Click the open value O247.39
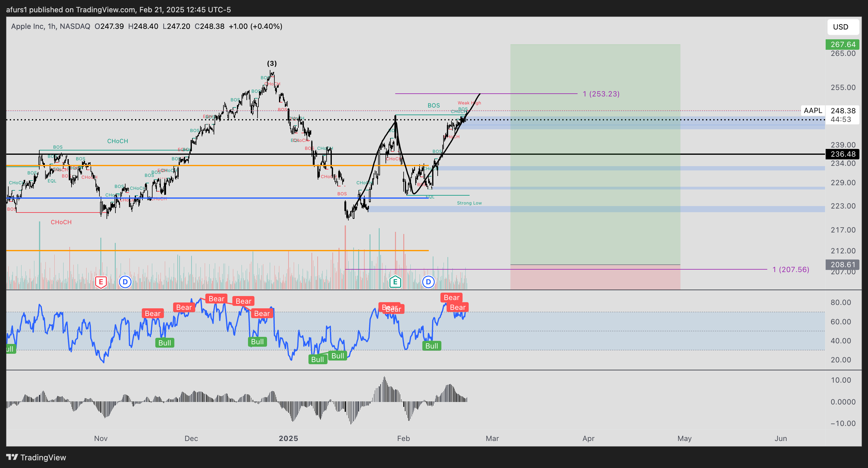Screen dimensions: 868x468 (x=109, y=26)
